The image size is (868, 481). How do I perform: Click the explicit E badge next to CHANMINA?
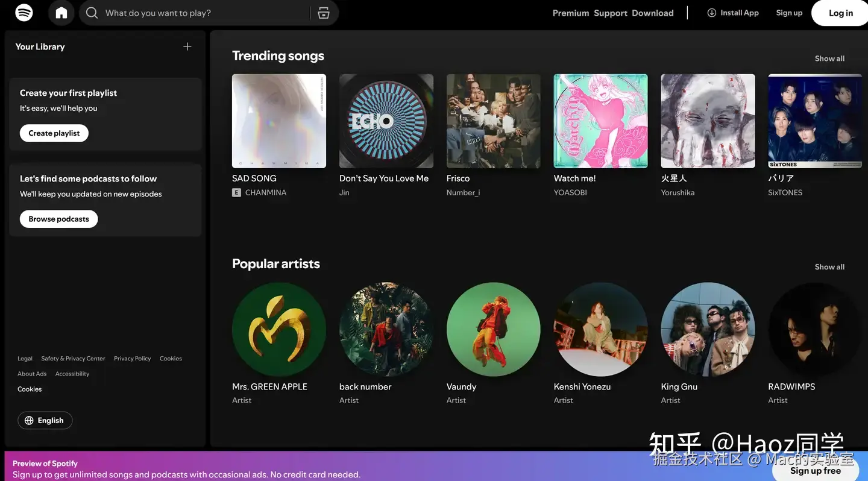236,193
